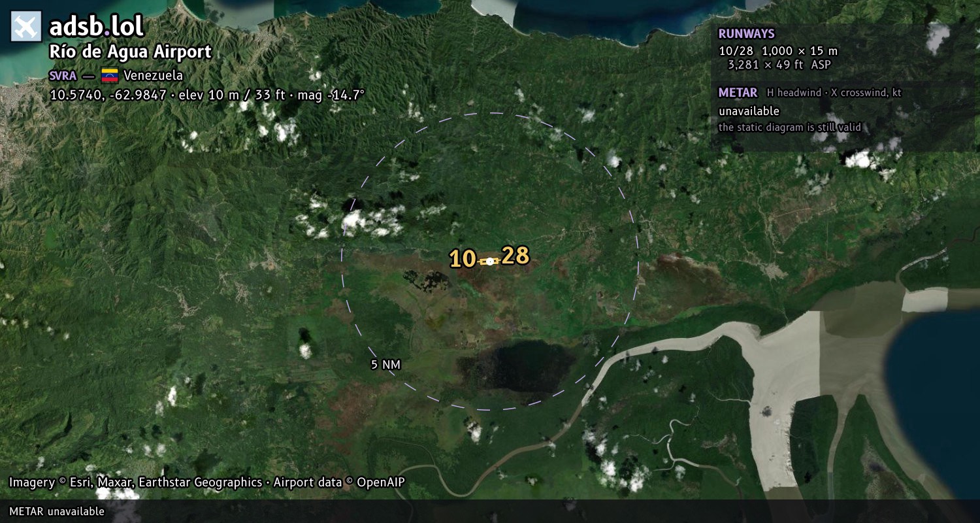Click the "Venezuela" country name
This screenshot has height=523, width=980.
pos(153,75)
